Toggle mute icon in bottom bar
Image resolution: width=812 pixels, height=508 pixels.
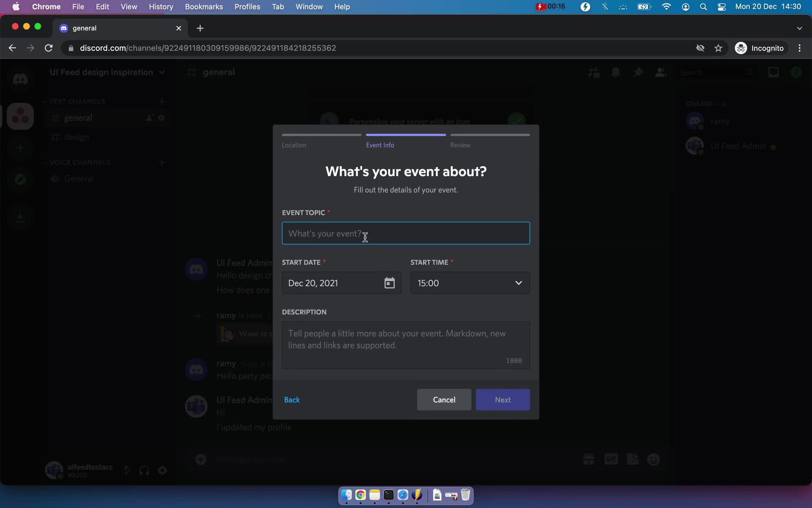pyautogui.click(x=126, y=471)
